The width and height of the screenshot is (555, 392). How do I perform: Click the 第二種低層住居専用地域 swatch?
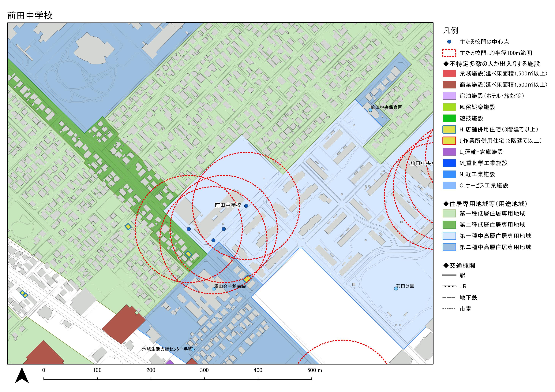coord(449,225)
